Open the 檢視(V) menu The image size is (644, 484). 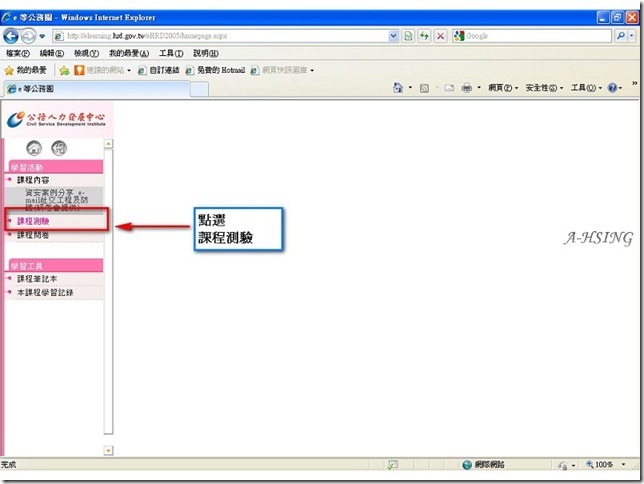point(86,53)
